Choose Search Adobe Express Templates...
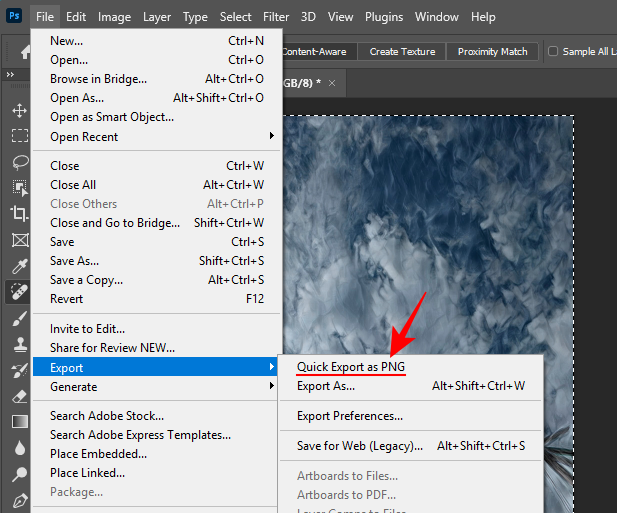Screen dimensions: 617x513 [157, 435]
